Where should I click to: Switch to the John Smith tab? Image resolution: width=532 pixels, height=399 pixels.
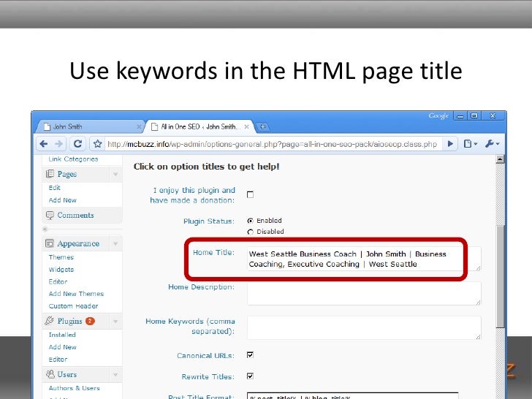point(91,126)
